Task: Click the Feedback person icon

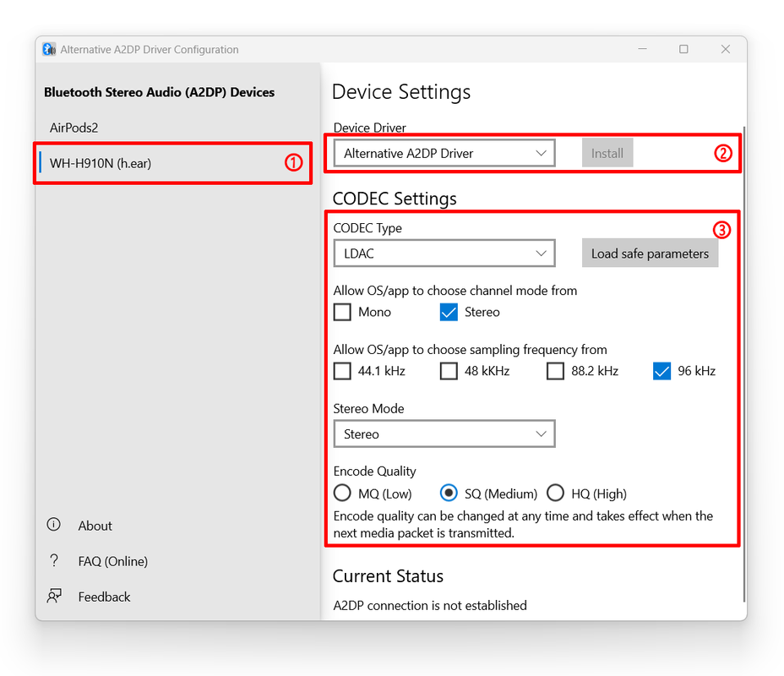Action: pos(54,596)
